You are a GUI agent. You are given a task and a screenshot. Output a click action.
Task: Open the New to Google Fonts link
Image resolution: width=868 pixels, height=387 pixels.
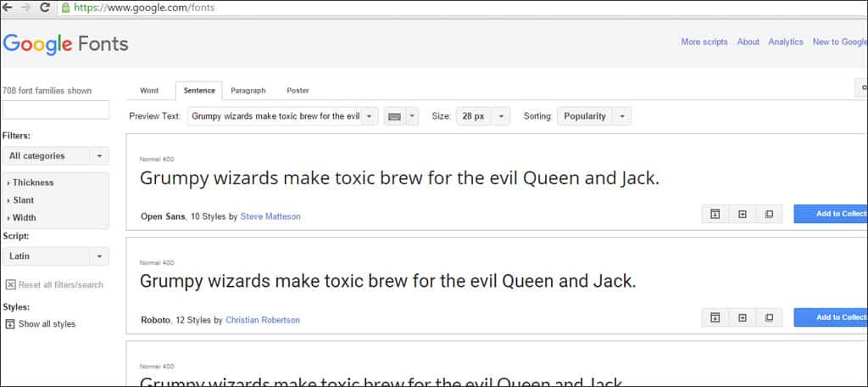click(840, 42)
